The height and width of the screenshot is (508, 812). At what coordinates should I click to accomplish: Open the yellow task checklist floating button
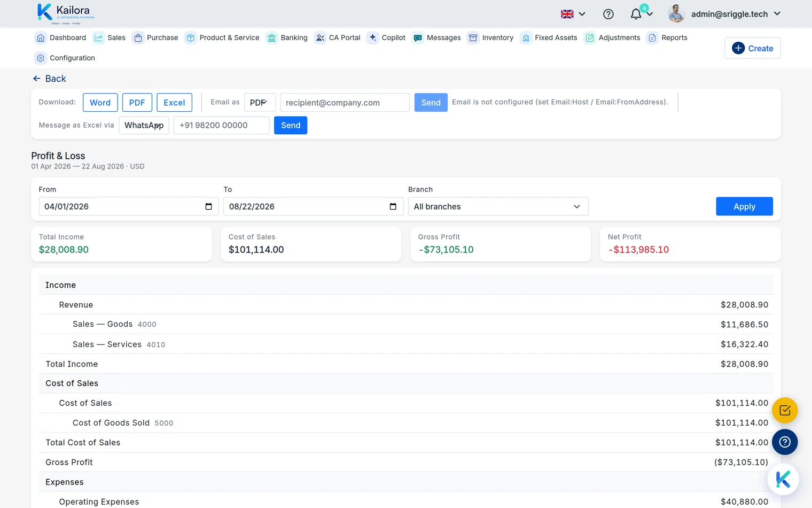click(x=785, y=411)
